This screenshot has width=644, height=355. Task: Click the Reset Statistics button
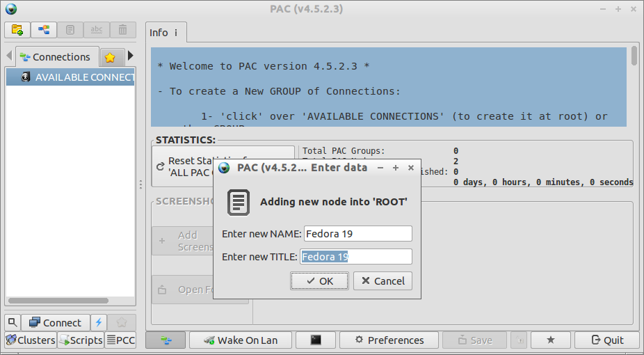tap(223, 166)
